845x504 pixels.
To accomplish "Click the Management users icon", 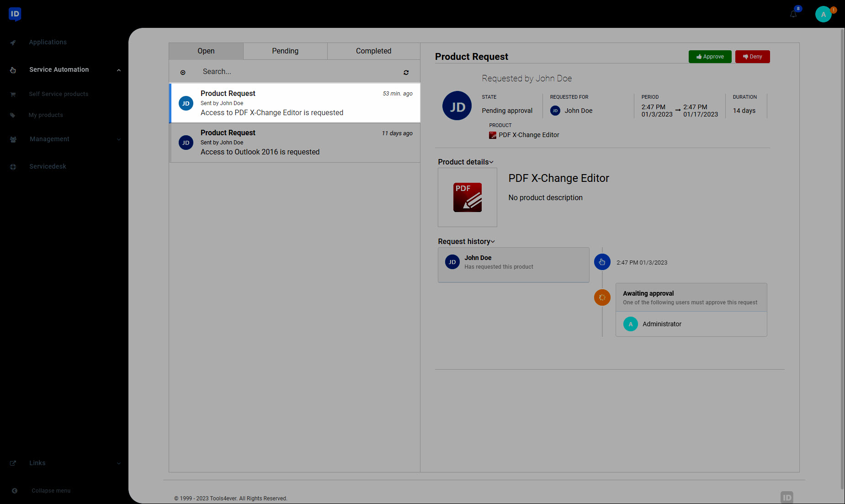I will [x=13, y=139].
